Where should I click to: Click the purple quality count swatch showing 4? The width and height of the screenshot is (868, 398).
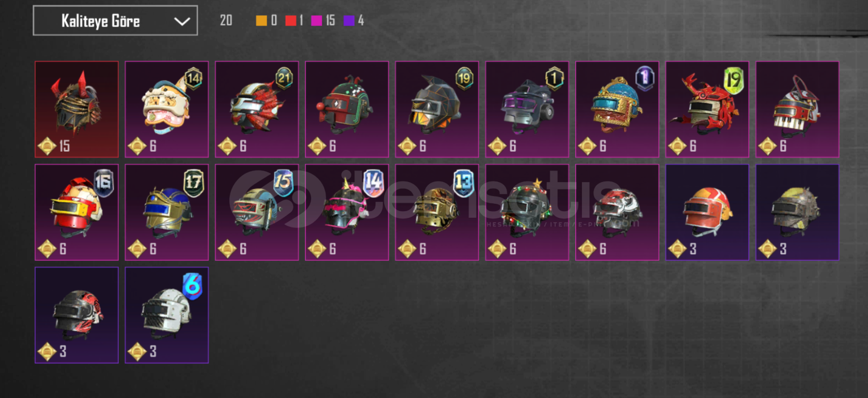click(x=349, y=21)
